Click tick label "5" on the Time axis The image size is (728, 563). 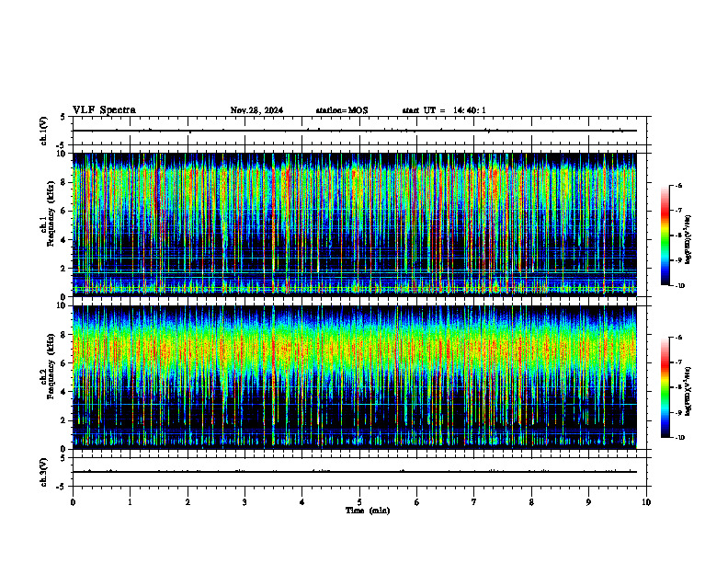(359, 502)
